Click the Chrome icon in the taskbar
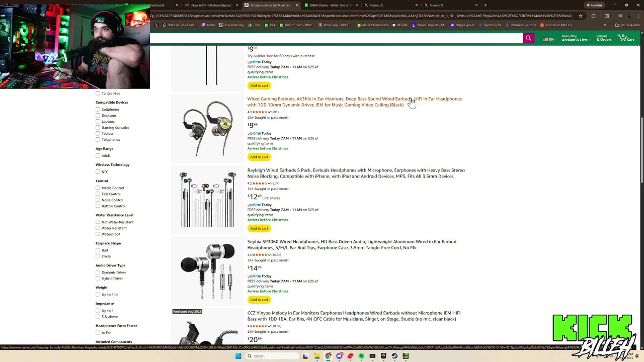This screenshot has height=362, width=644. [x=328, y=356]
